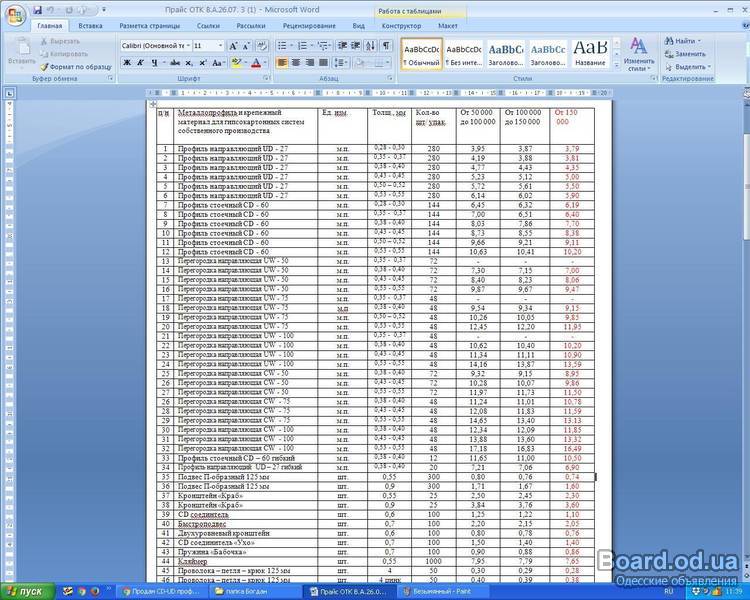Click the grow font size icon
The width and height of the screenshot is (750, 600).
tap(233, 46)
